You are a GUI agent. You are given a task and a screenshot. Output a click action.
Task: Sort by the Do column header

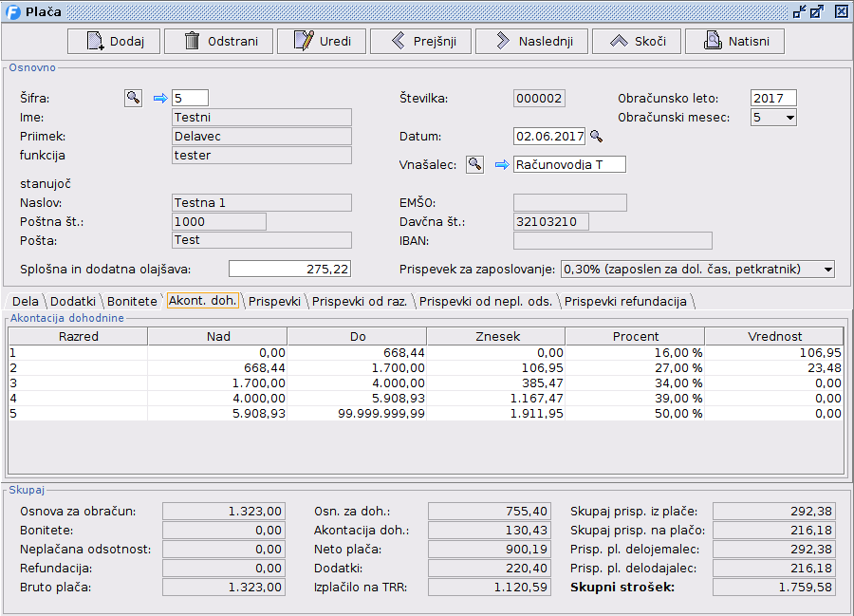pyautogui.click(x=358, y=337)
